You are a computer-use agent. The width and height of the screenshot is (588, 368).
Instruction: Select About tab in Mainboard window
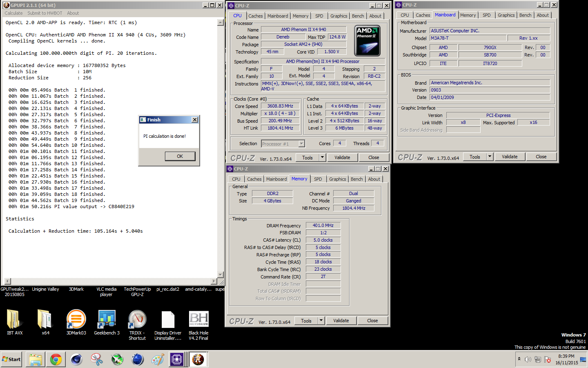click(543, 15)
